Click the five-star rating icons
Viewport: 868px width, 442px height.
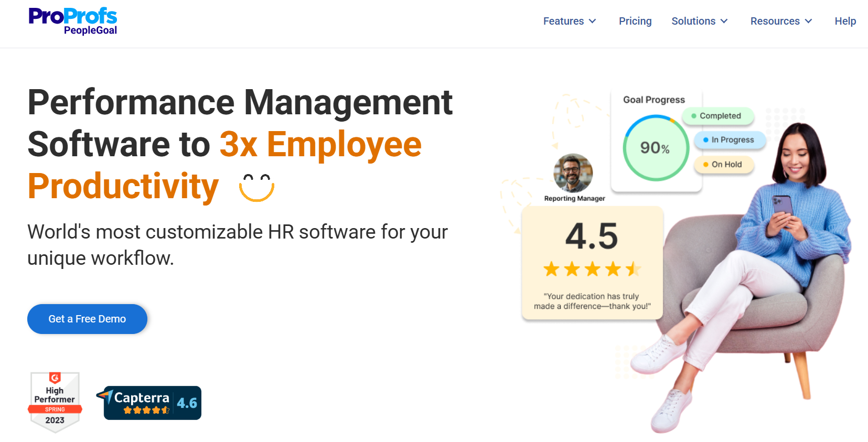[592, 269]
